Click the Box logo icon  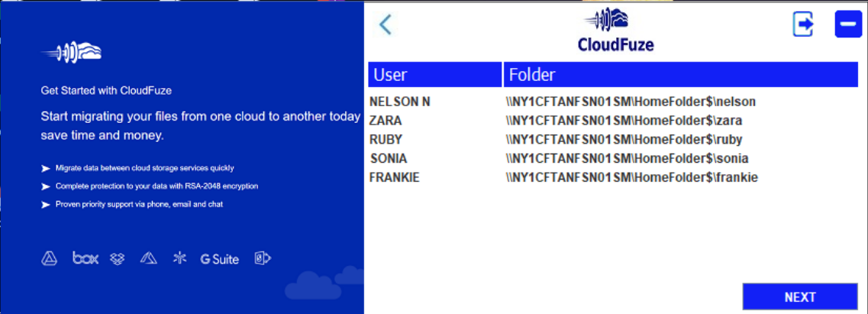[x=86, y=258]
